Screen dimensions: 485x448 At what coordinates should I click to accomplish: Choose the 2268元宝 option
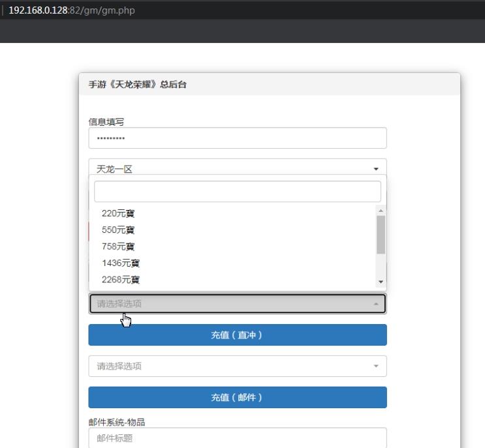pos(232,280)
